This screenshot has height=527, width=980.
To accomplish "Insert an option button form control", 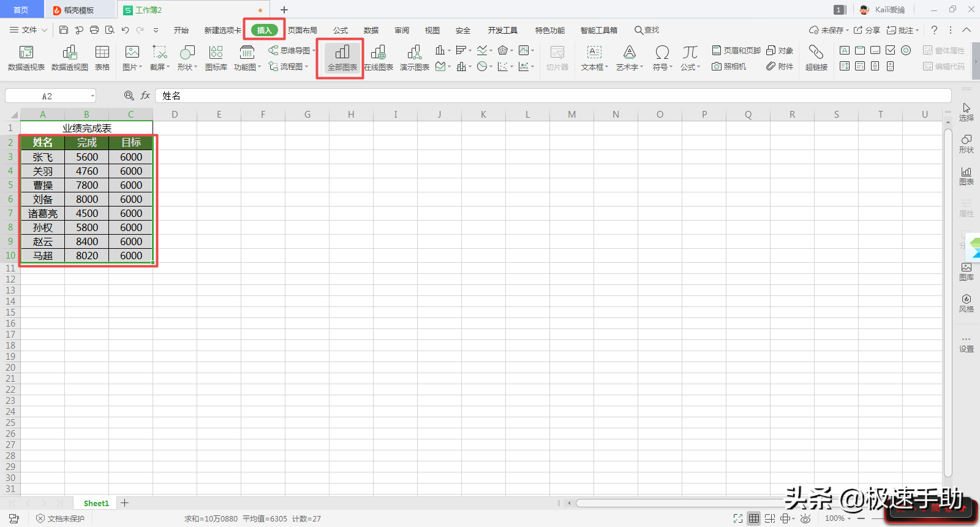I will [x=906, y=50].
